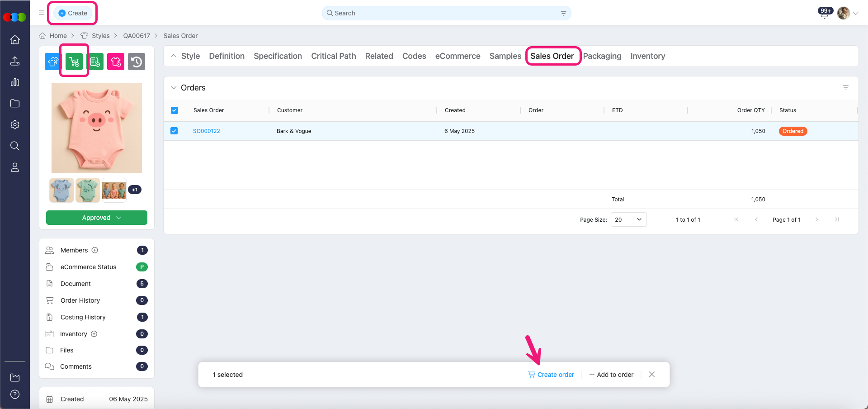Open the notifications bell icon

[x=825, y=14]
